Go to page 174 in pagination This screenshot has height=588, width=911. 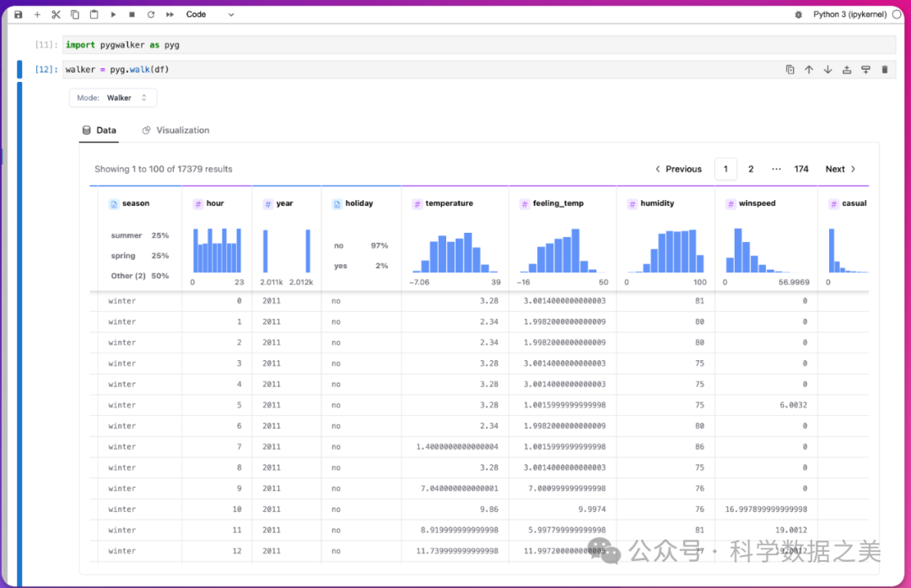coord(801,169)
